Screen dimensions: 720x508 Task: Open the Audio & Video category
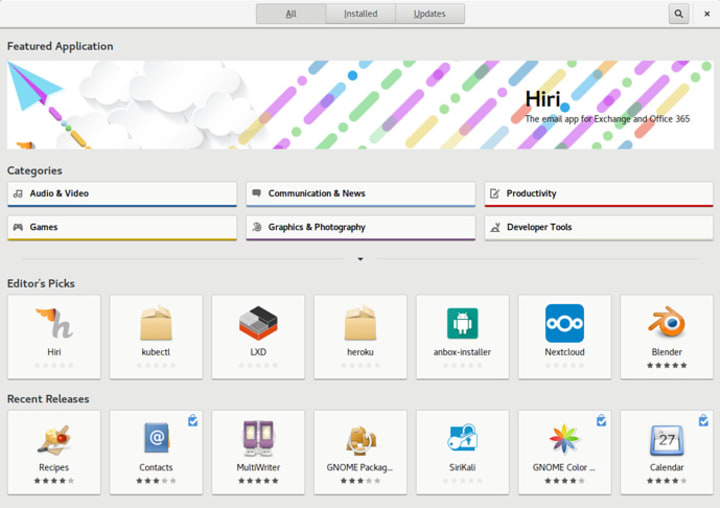click(x=122, y=194)
